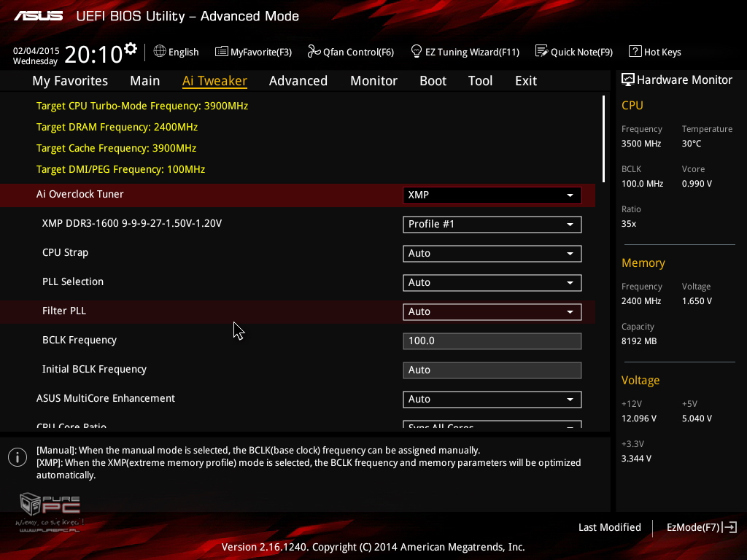The width and height of the screenshot is (747, 560).
Task: Expand the PLL Selection dropdown
Action: (x=492, y=282)
